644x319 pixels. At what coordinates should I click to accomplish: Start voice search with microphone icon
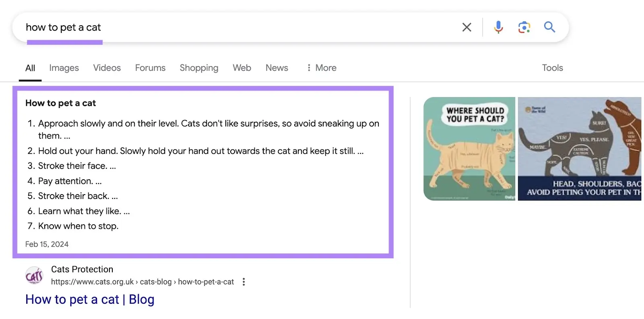point(498,27)
